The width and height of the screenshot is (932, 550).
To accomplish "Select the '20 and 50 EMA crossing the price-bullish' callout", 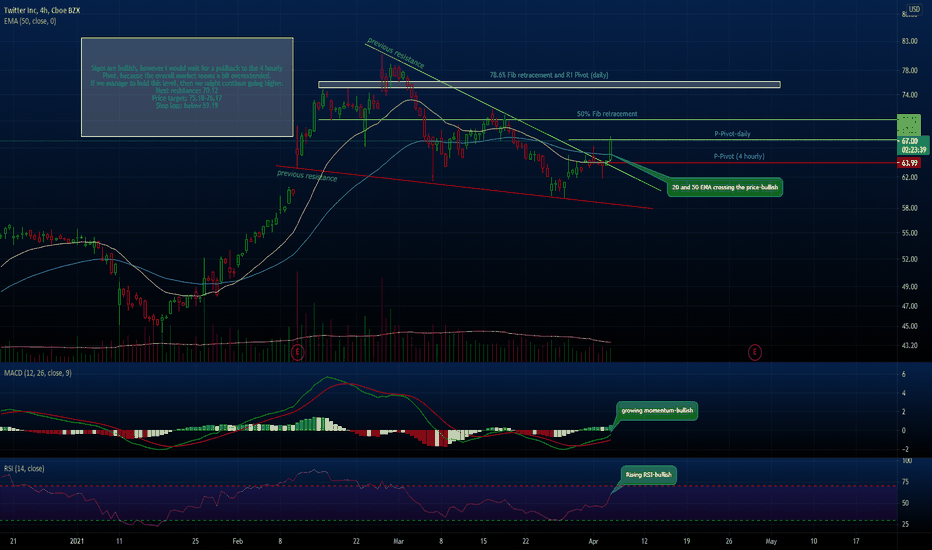I will point(725,187).
